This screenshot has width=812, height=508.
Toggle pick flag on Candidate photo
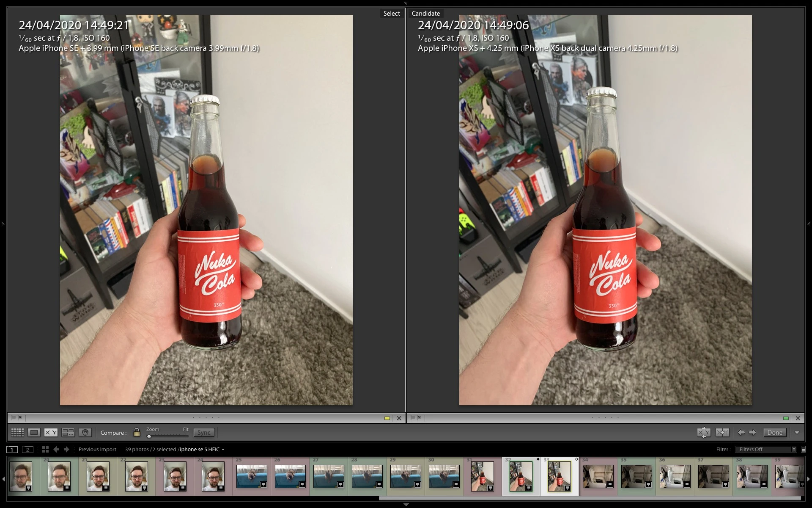[x=413, y=417]
